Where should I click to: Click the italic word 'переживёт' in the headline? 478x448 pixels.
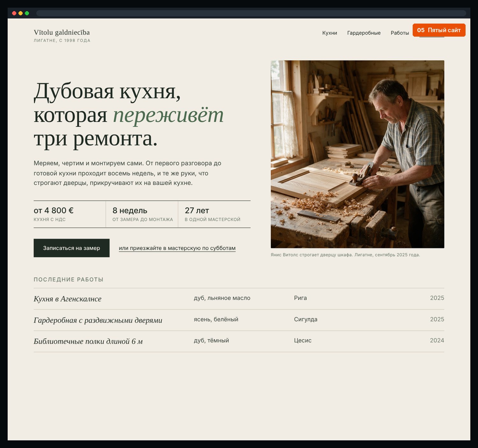(x=168, y=115)
